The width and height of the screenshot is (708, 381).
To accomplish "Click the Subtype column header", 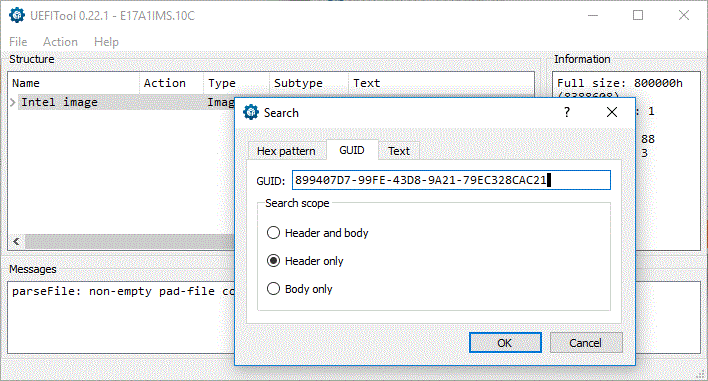I will [x=309, y=83].
